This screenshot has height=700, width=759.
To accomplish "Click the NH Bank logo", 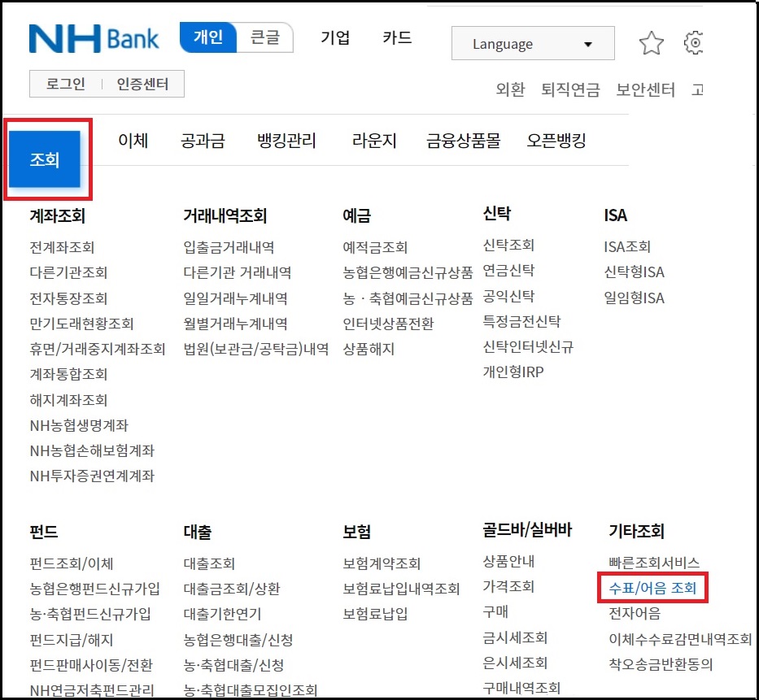I will tap(94, 38).
